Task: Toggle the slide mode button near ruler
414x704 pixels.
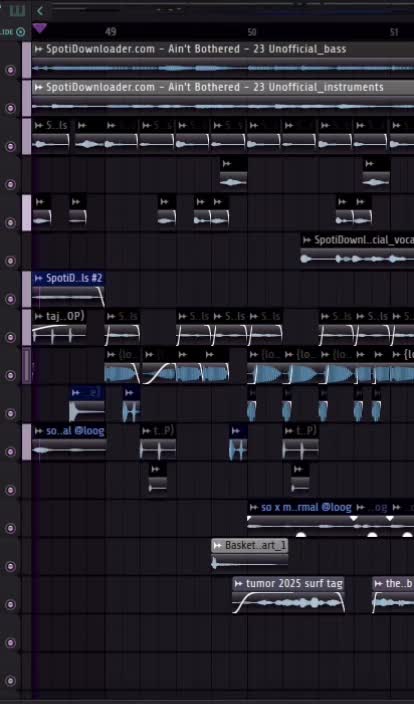Action: pyautogui.click(x=20, y=32)
